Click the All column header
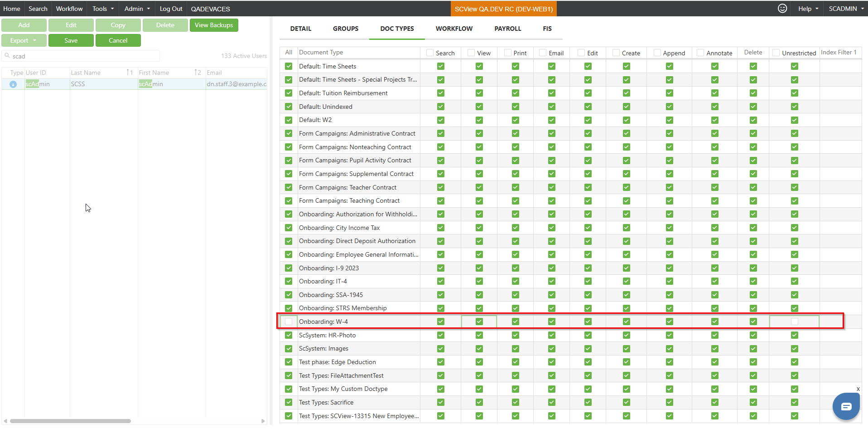 (x=289, y=53)
